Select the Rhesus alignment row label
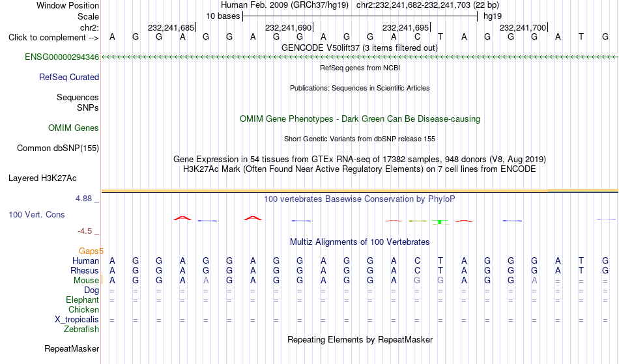Screen dimensions: 619x364 (x=84, y=270)
